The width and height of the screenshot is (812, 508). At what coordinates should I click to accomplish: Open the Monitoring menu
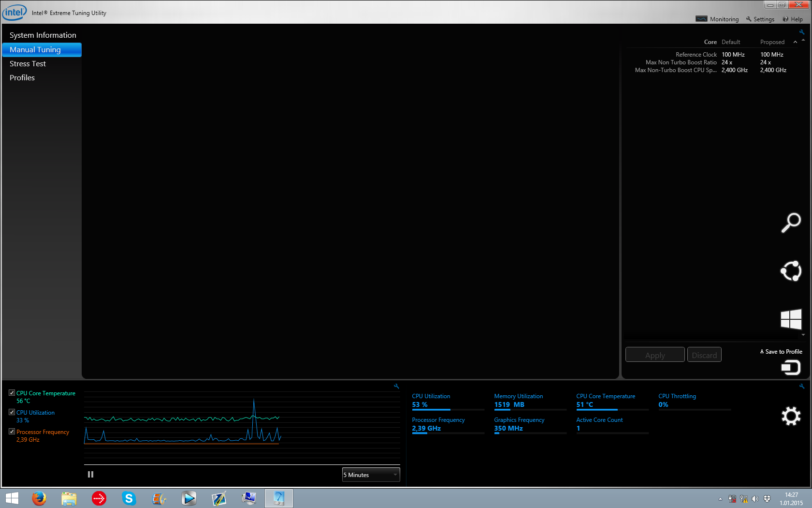click(x=718, y=19)
